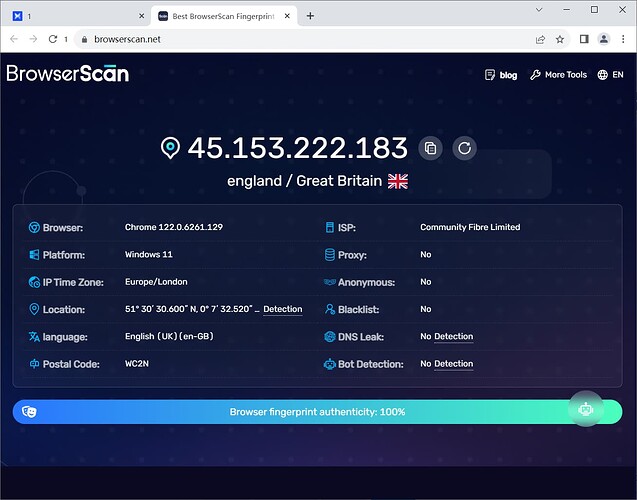Open the Bot Detection link
Screen dimensions: 637x500
coord(454,364)
